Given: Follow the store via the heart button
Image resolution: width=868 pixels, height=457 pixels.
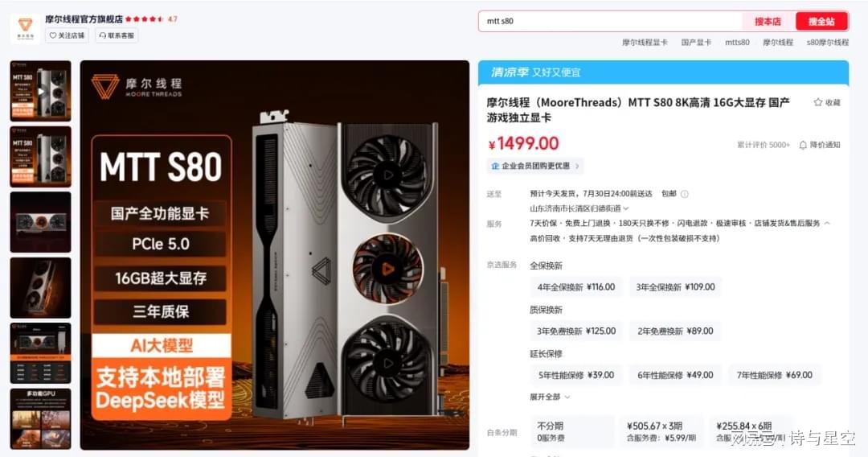Looking at the screenshot, I should coord(67,35).
